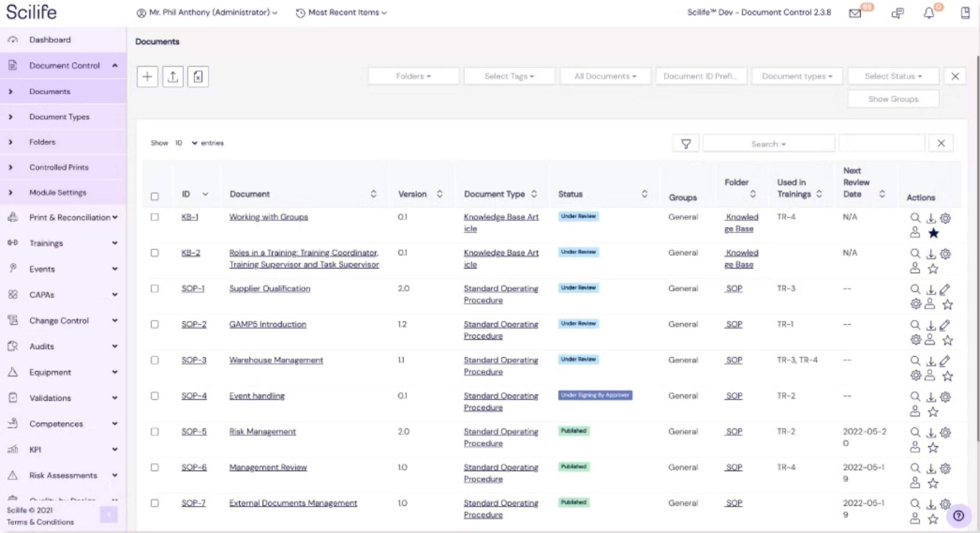This screenshot has width=980, height=533.
Task: Open the Select Status dropdown
Action: (893, 76)
